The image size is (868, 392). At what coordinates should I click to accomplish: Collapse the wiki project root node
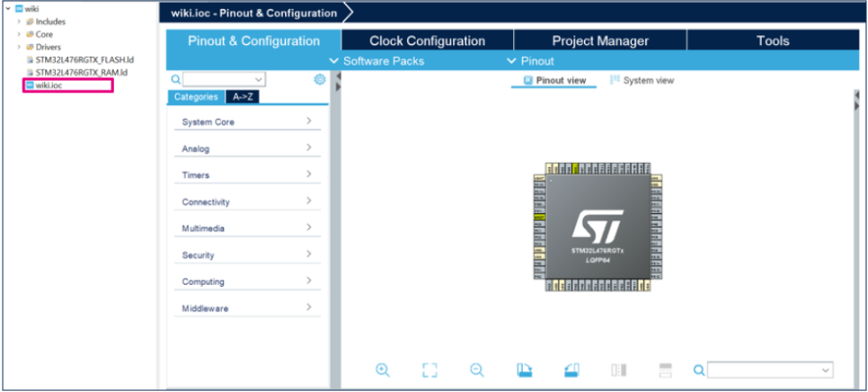pos(8,8)
